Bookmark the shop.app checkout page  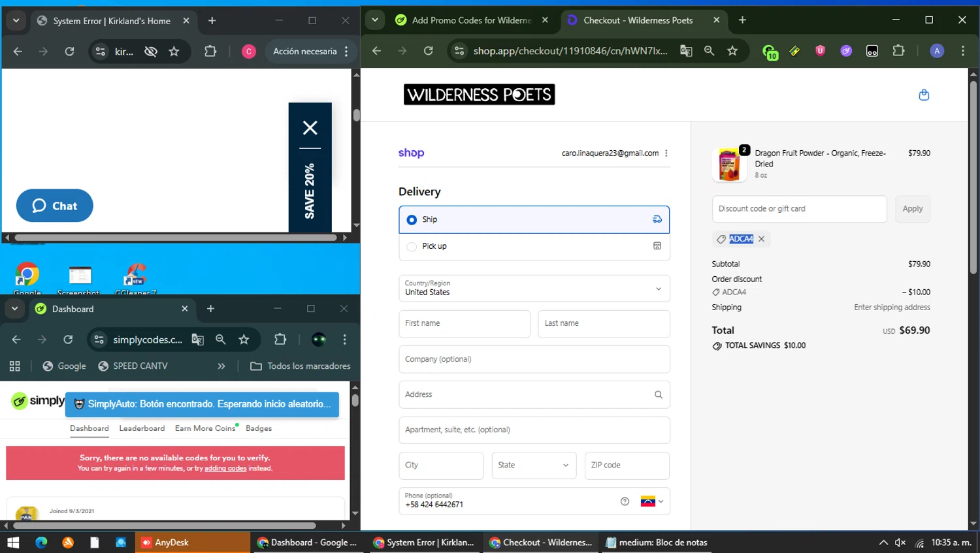(732, 51)
